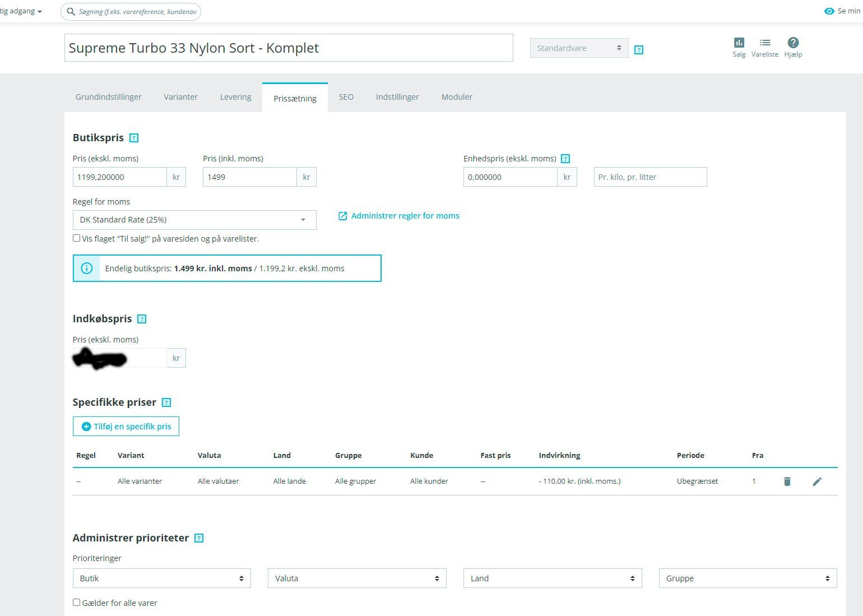
Task: Click the help icon beside Administrer prioriteter
Action: pyautogui.click(x=199, y=538)
